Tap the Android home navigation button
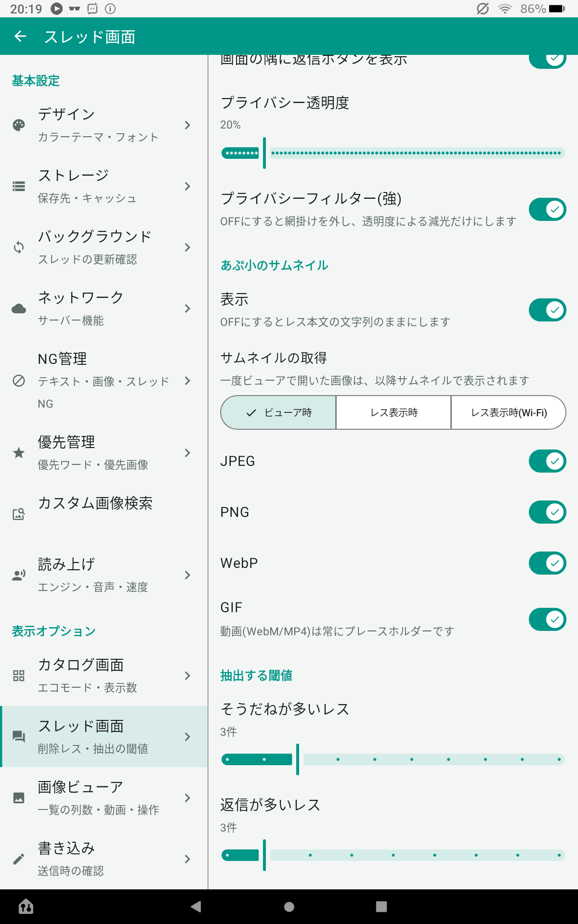This screenshot has height=924, width=578. [x=289, y=907]
